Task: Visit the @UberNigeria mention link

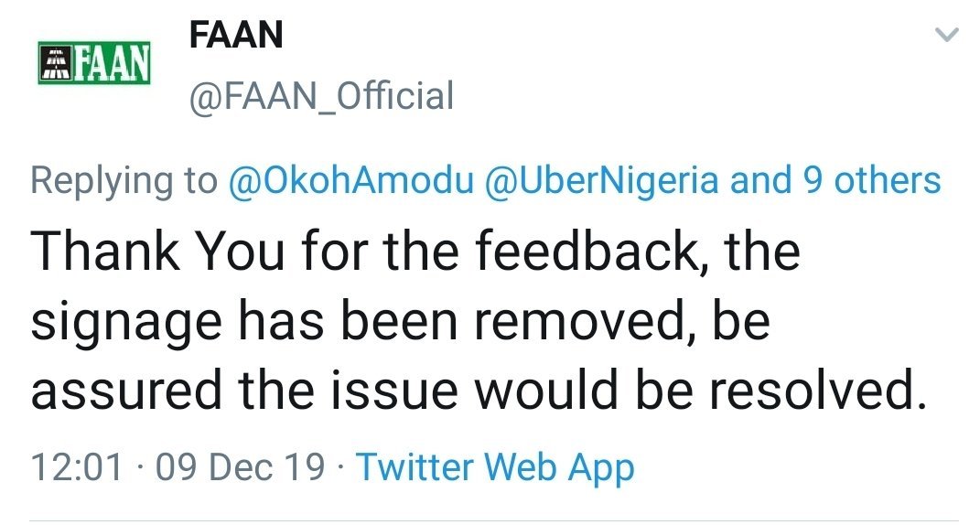Action: tap(600, 180)
